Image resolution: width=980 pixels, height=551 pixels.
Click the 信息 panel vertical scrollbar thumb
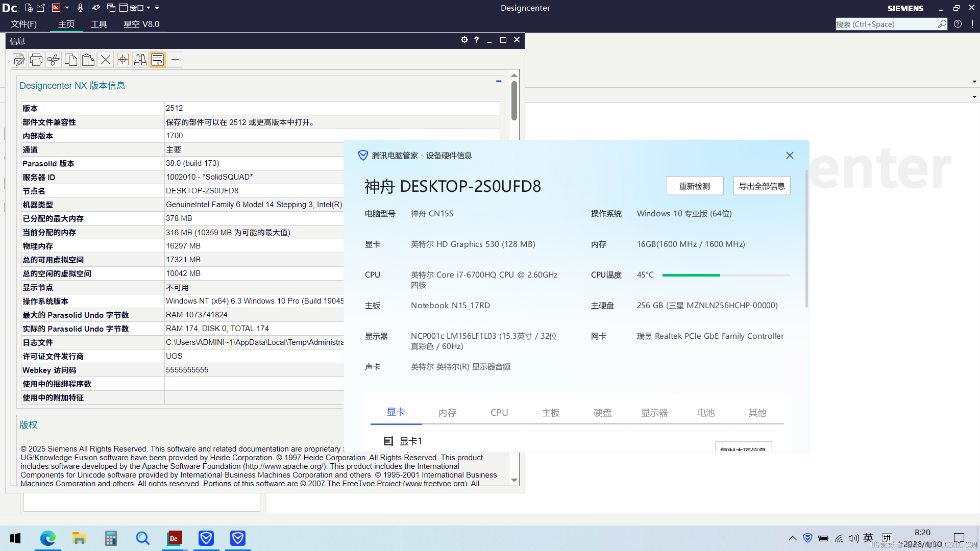coord(514,101)
